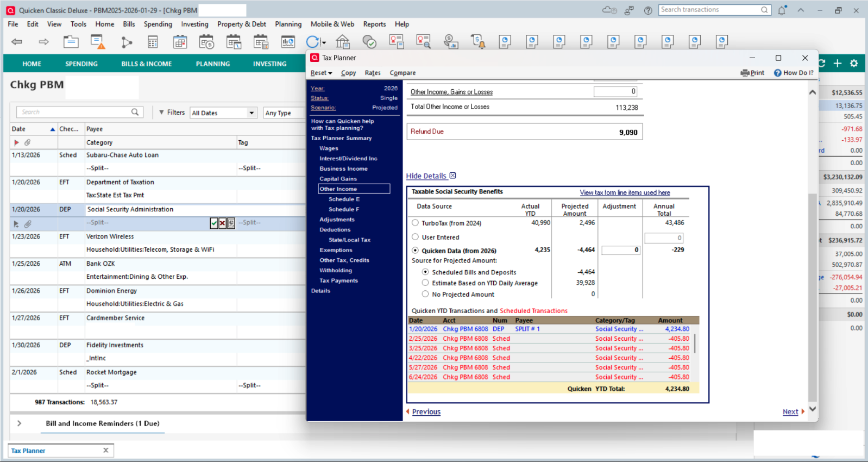
Task: Select the TurboTax (from 2024) data source
Action: click(416, 223)
